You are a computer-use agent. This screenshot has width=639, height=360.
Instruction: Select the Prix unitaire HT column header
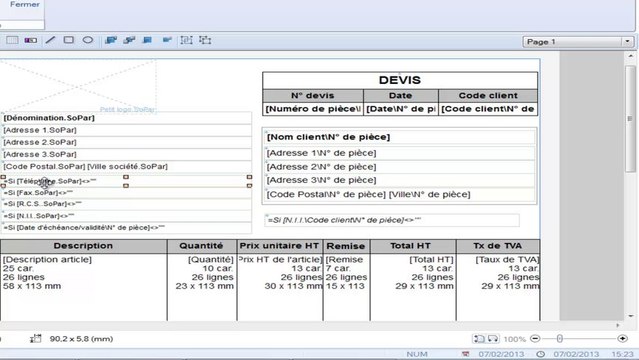click(x=279, y=246)
